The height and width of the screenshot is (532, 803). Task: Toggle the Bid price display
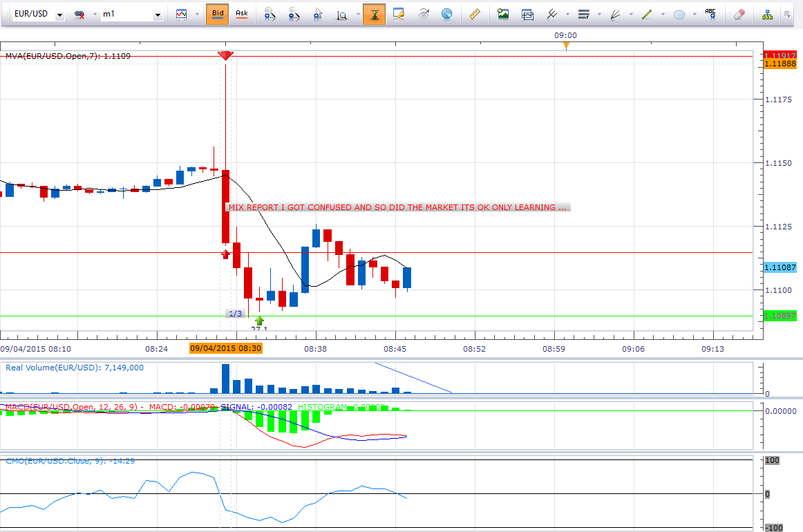click(x=217, y=14)
